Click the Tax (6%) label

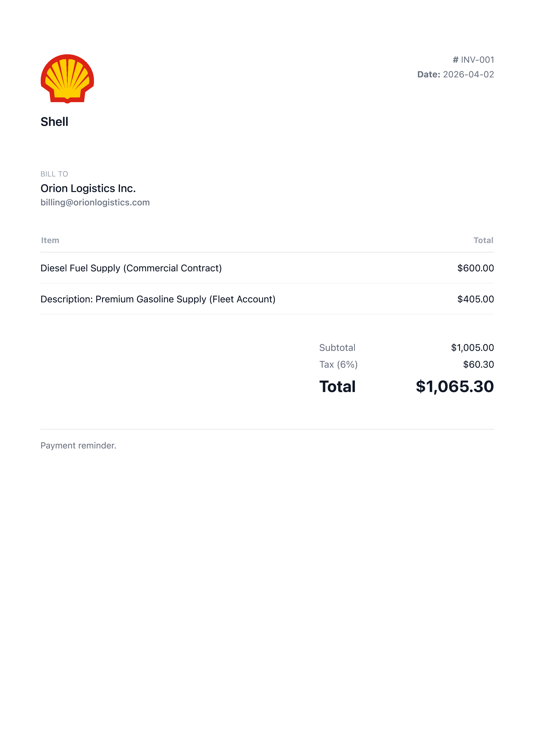pos(338,365)
